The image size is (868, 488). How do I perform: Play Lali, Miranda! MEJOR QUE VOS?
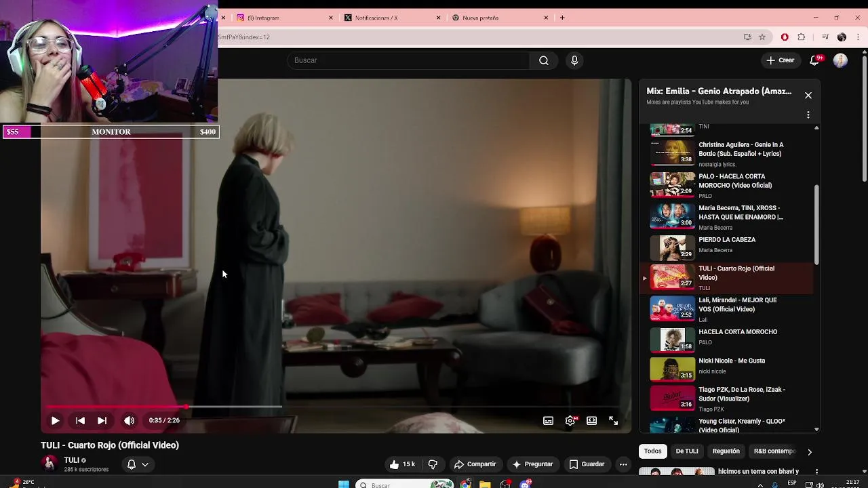(726, 309)
